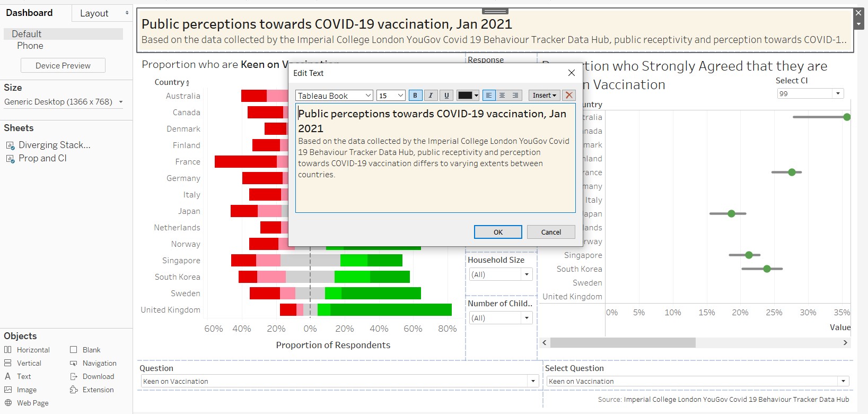Align text left in the editor
This screenshot has width=868, height=414.
489,96
